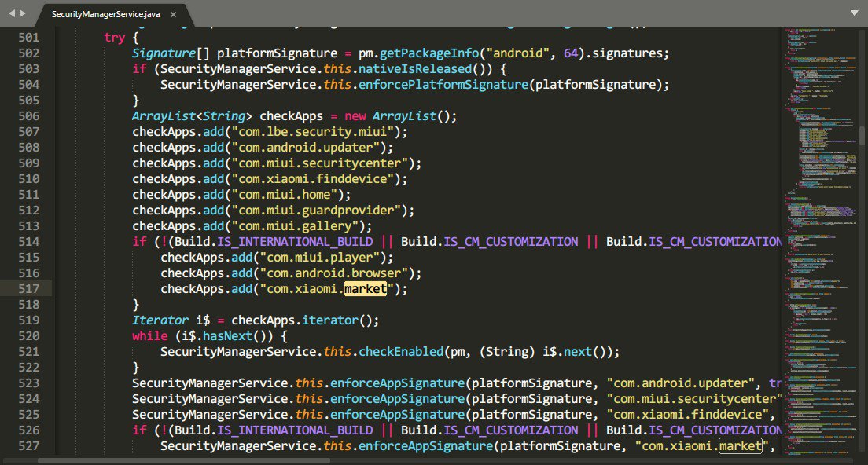Click the "while" keyword on line 520
The image size is (868, 465).
150,335
